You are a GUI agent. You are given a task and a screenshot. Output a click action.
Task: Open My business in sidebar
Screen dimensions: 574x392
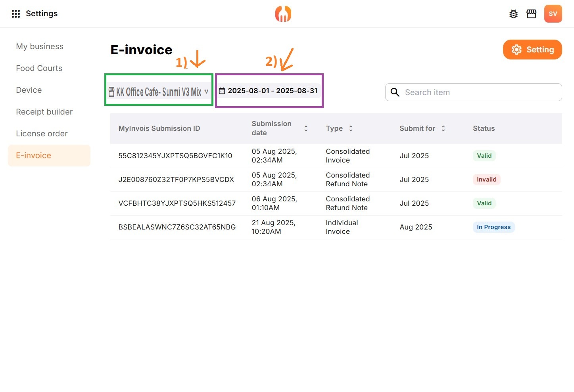pos(40,46)
